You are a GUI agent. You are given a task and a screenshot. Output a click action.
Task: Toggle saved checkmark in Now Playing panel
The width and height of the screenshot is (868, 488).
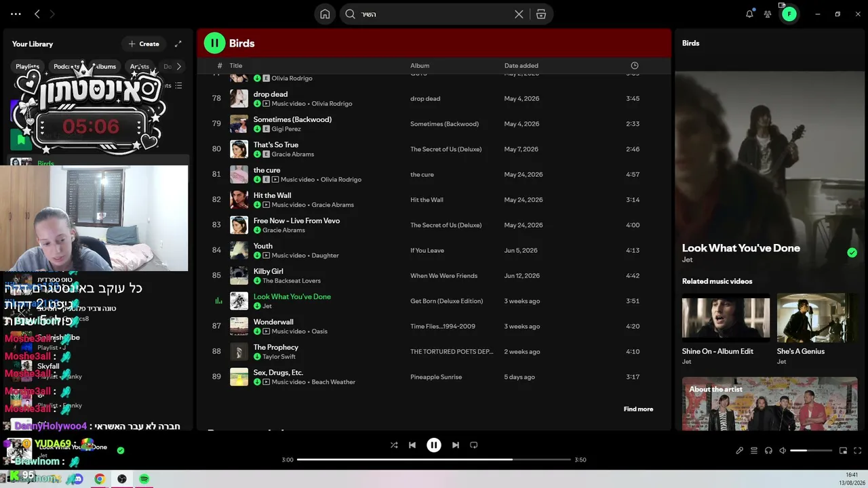click(852, 253)
